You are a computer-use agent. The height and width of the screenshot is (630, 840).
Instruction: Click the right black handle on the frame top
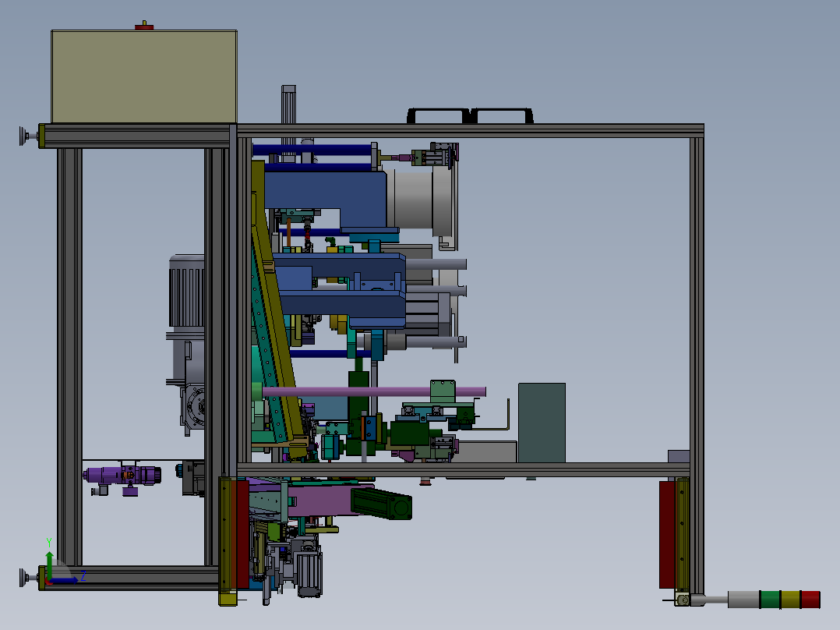(502, 116)
